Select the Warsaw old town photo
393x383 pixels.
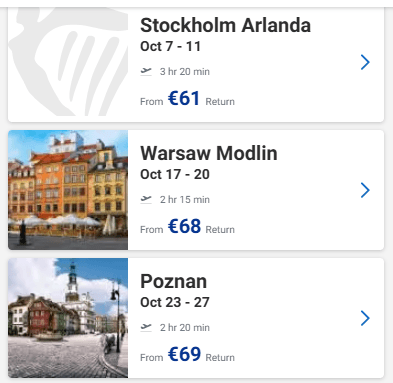pyautogui.click(x=68, y=190)
